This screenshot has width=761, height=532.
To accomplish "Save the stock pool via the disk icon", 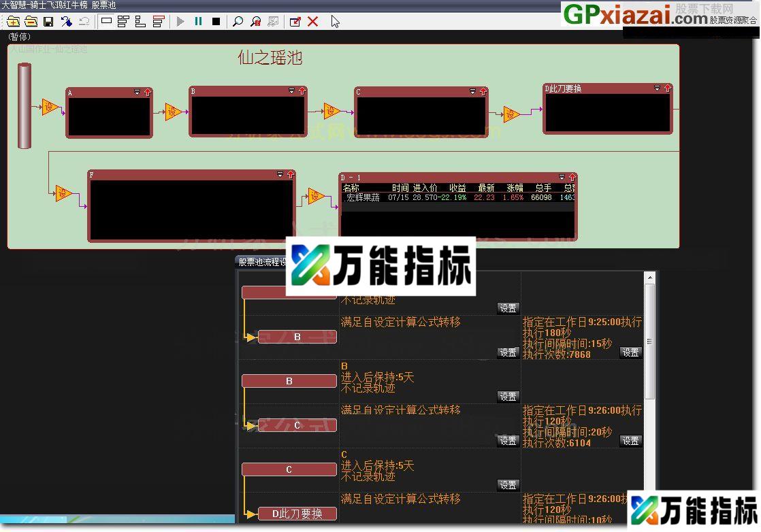I will click(x=48, y=21).
